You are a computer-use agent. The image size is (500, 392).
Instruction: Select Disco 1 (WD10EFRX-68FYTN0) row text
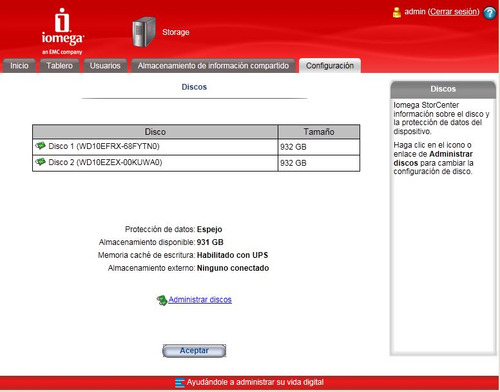click(104, 146)
